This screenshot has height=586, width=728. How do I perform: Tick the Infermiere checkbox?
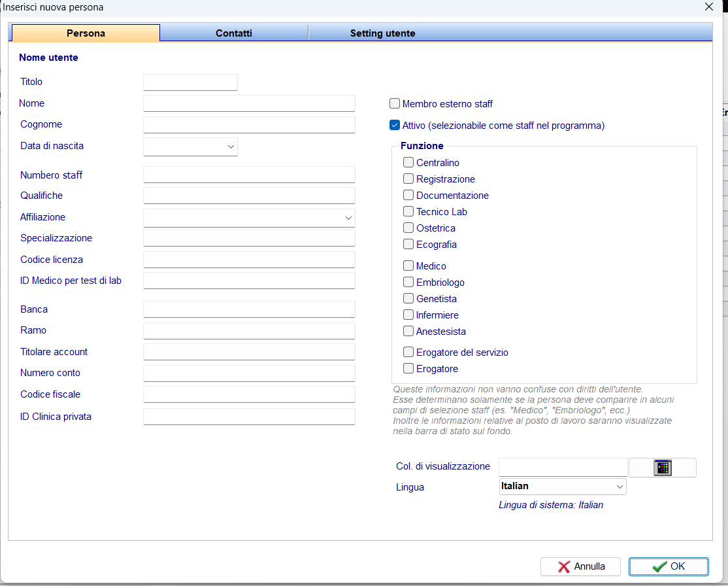pyautogui.click(x=408, y=315)
